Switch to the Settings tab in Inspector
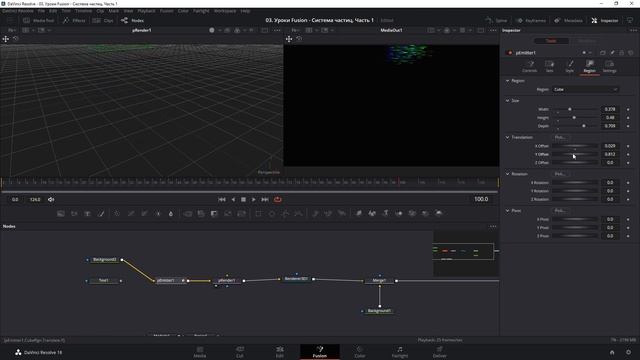 [609, 66]
